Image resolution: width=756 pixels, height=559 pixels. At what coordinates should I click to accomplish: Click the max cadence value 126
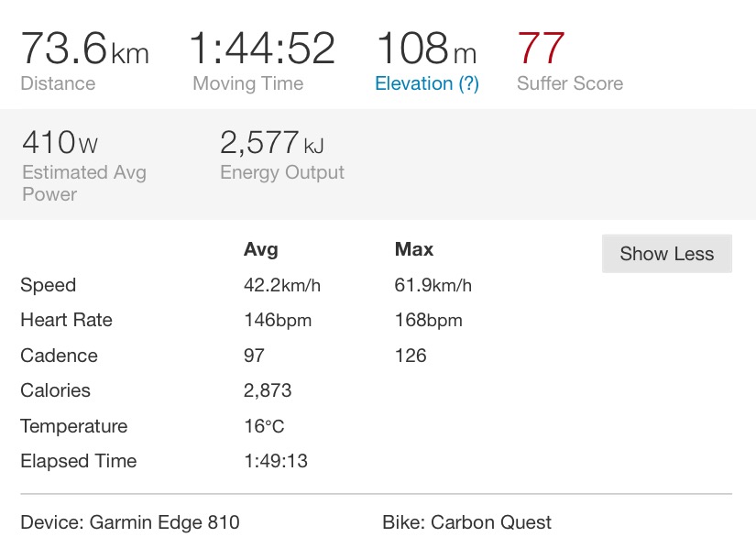(411, 356)
